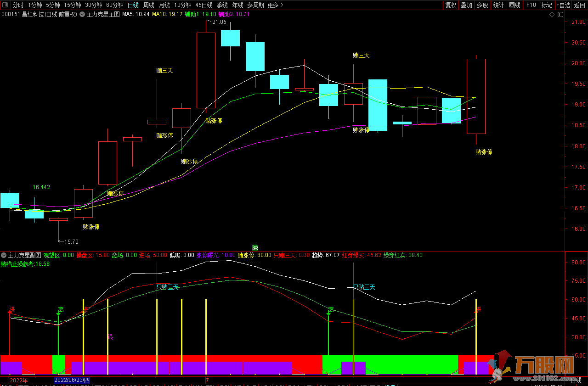Click the 操盘区: 15.00 label
This screenshot has width=588, height=386.
point(93,255)
